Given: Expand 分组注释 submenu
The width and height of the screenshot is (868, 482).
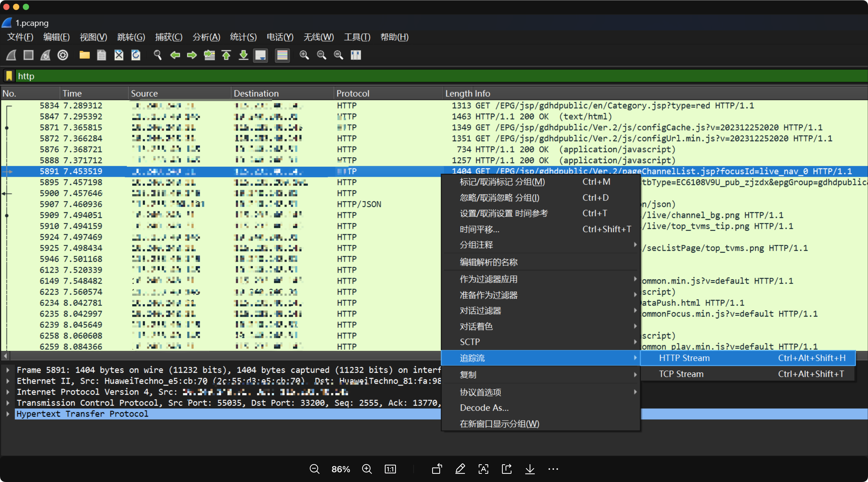Looking at the screenshot, I should [541, 245].
